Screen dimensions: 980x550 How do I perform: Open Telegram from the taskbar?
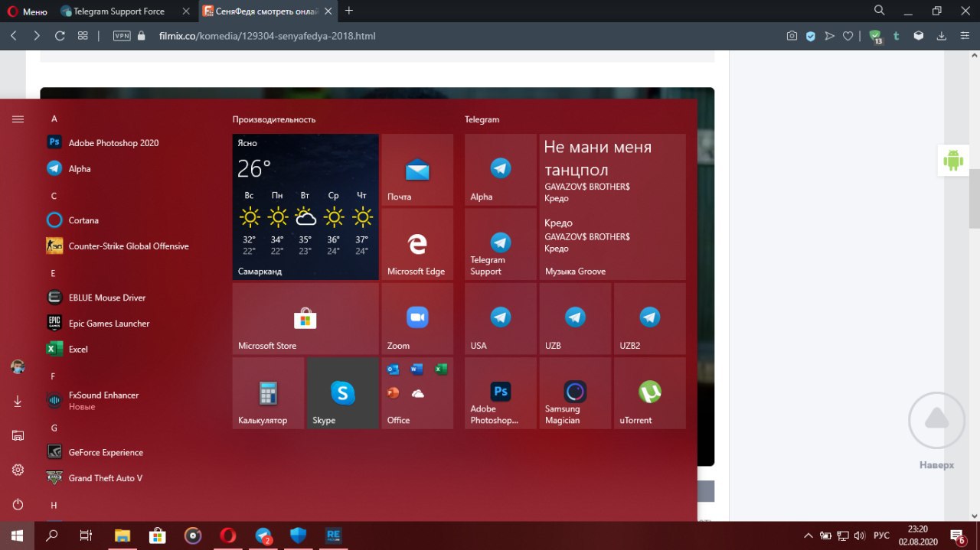(264, 535)
